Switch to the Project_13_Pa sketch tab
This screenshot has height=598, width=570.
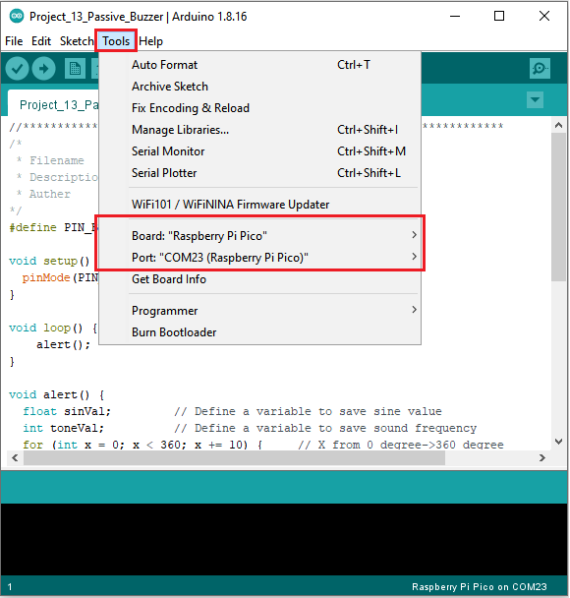click(53, 104)
